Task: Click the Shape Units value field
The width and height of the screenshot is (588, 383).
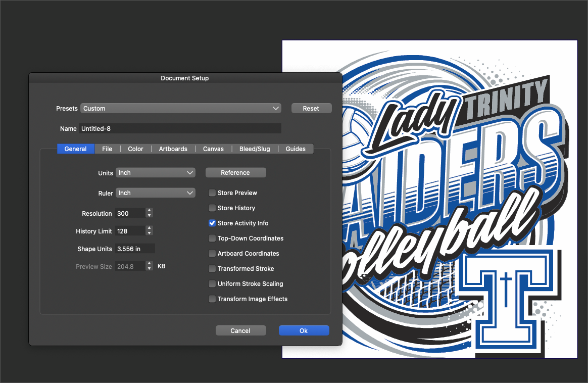Action: [x=135, y=249]
